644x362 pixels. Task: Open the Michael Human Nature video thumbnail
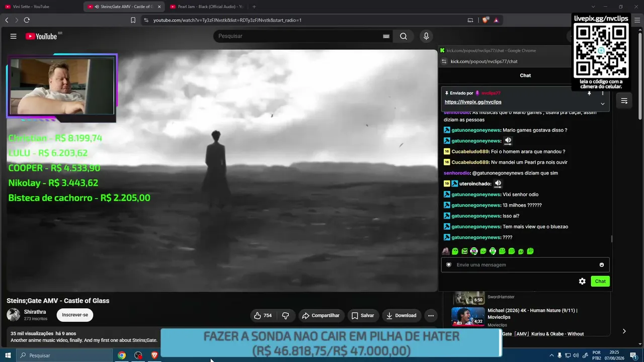(x=468, y=316)
